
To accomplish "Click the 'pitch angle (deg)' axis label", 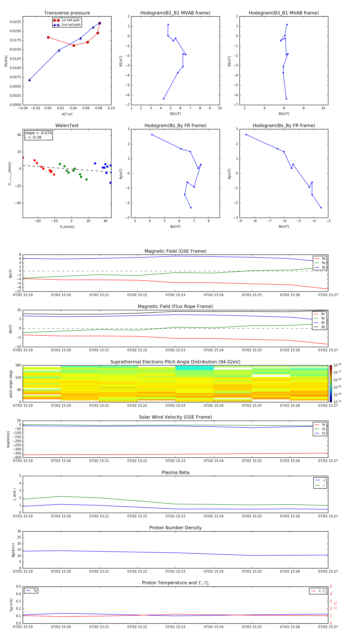I will 11,384.
